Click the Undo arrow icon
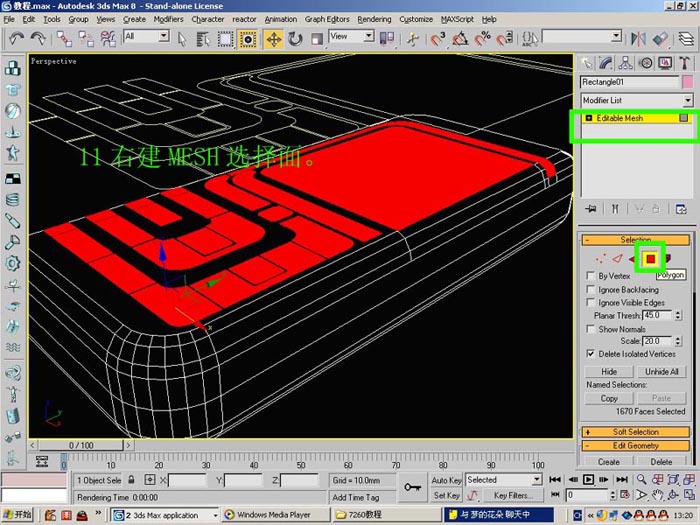Viewport: 700px width, 525px height. pyautogui.click(x=17, y=39)
